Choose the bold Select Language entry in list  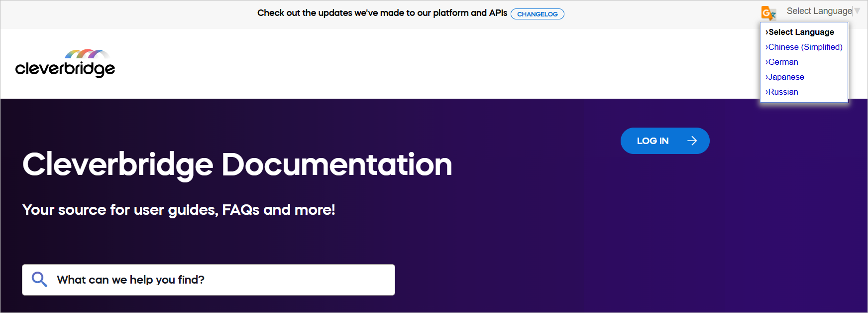click(x=801, y=32)
